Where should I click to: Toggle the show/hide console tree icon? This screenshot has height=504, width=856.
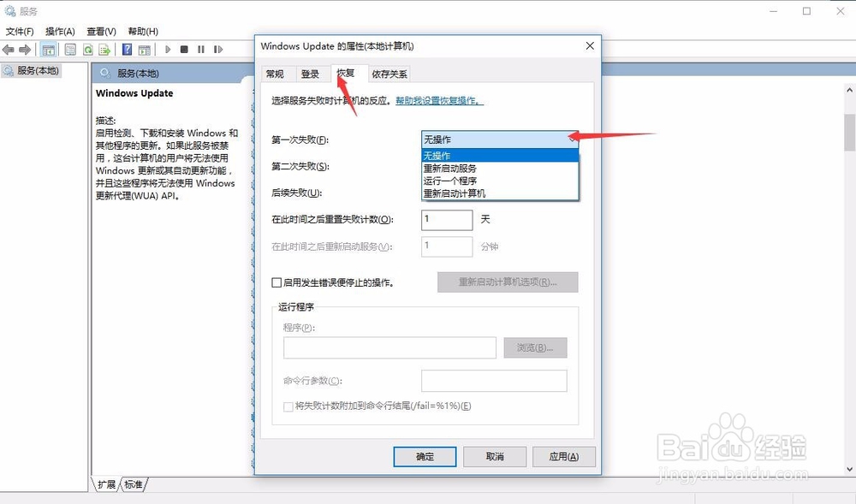click(x=49, y=50)
